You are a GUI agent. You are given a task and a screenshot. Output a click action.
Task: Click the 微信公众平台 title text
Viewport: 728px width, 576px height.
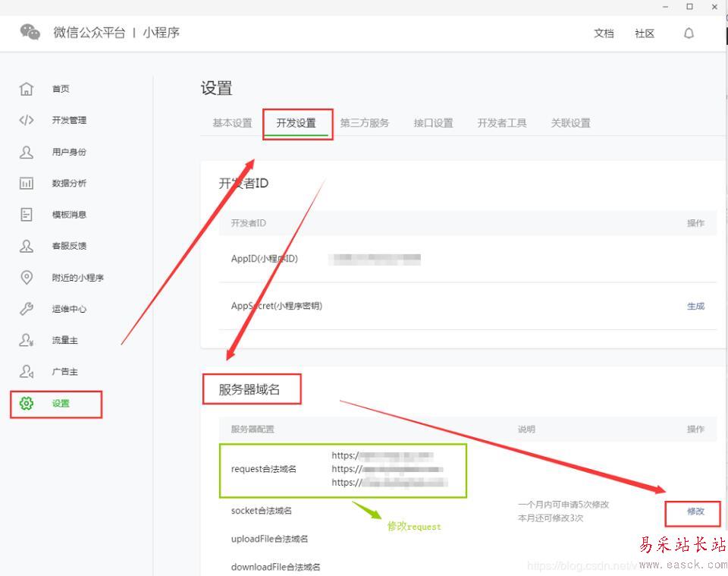coord(89,33)
